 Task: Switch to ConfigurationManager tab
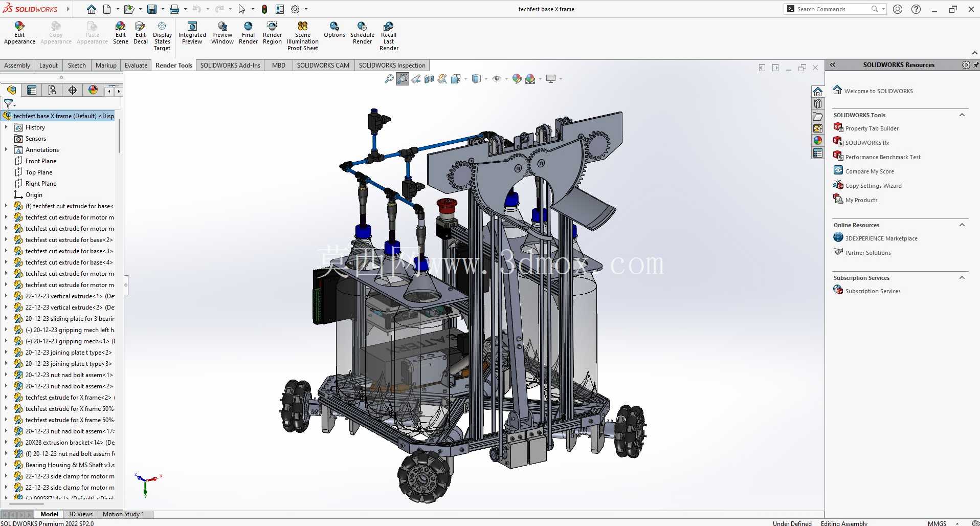pyautogui.click(x=52, y=90)
